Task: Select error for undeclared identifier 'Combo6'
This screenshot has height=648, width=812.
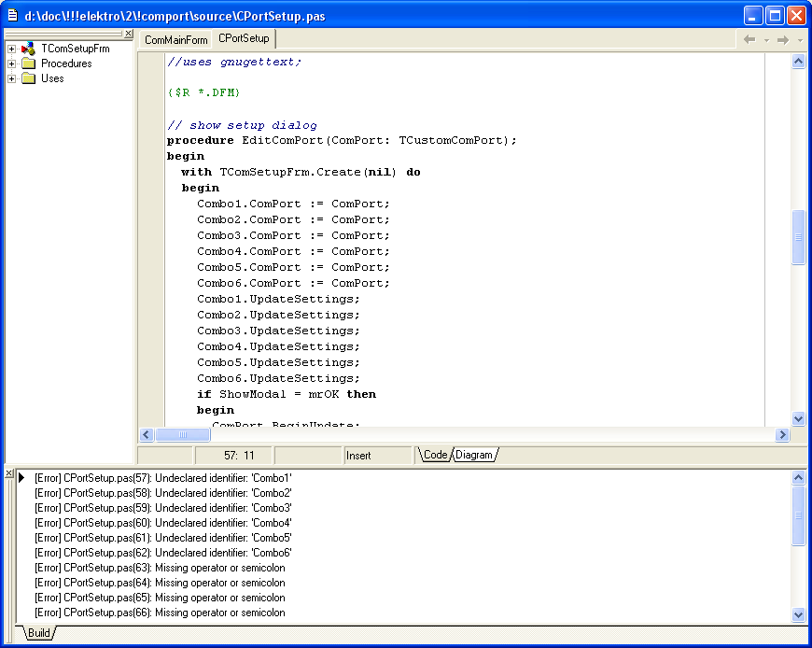Action: pos(163,553)
